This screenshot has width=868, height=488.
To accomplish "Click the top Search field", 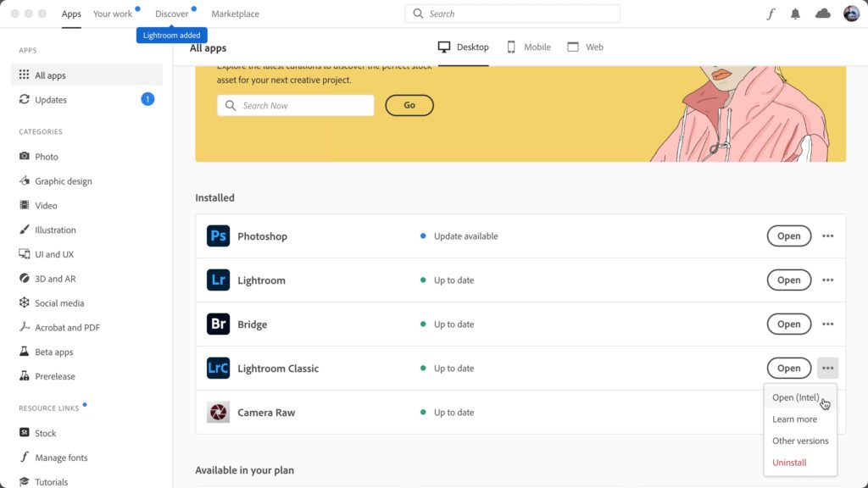I will (x=513, y=14).
